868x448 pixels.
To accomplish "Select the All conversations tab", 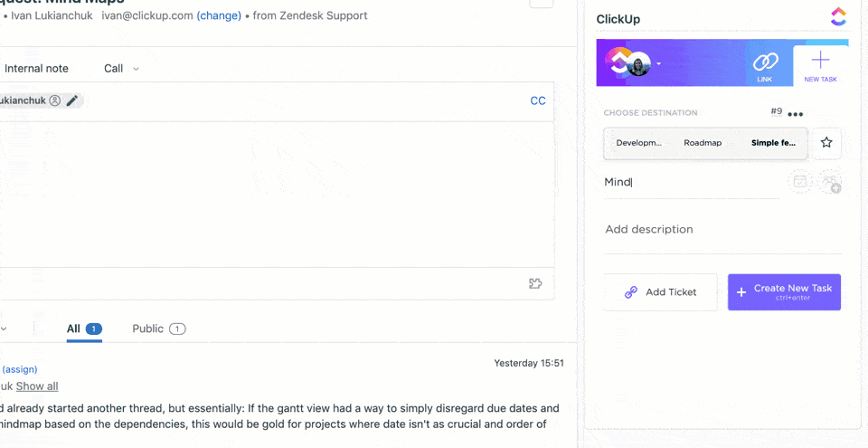I will pos(84,329).
